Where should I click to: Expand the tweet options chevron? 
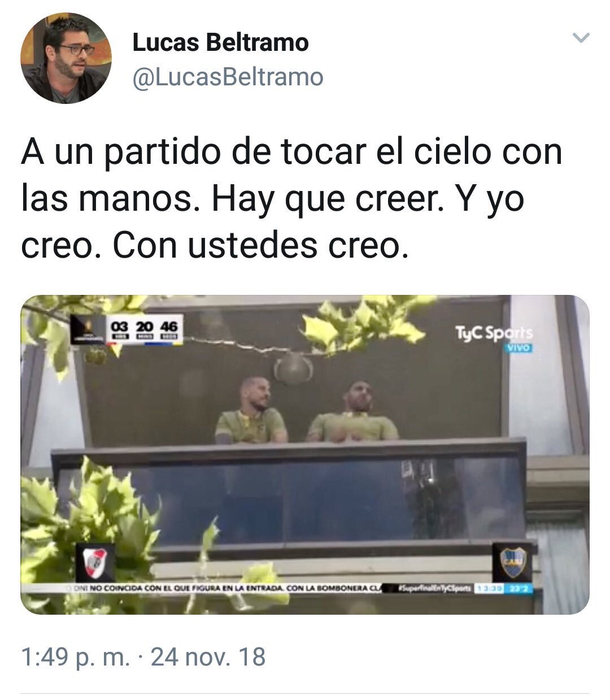tap(581, 38)
